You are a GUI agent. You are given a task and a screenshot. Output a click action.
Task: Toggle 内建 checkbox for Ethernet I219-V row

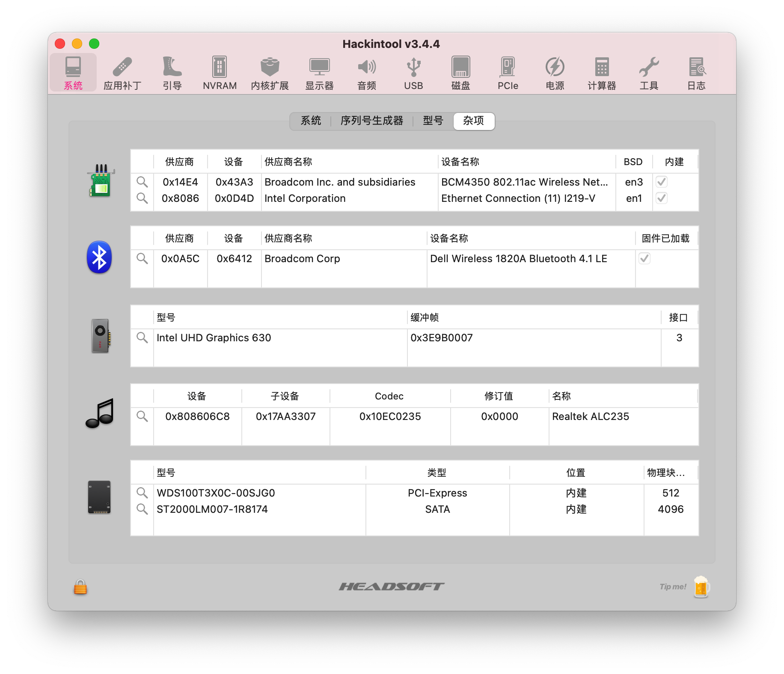coord(662,198)
